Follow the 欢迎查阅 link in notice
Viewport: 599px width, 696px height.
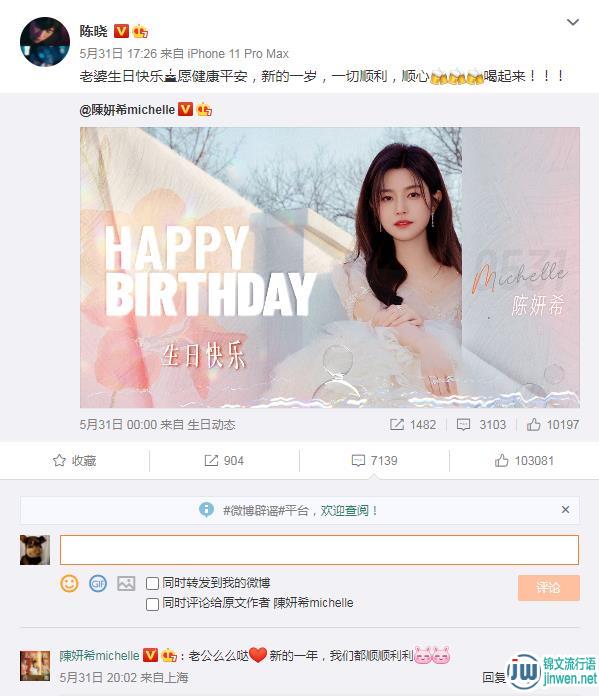coord(345,510)
